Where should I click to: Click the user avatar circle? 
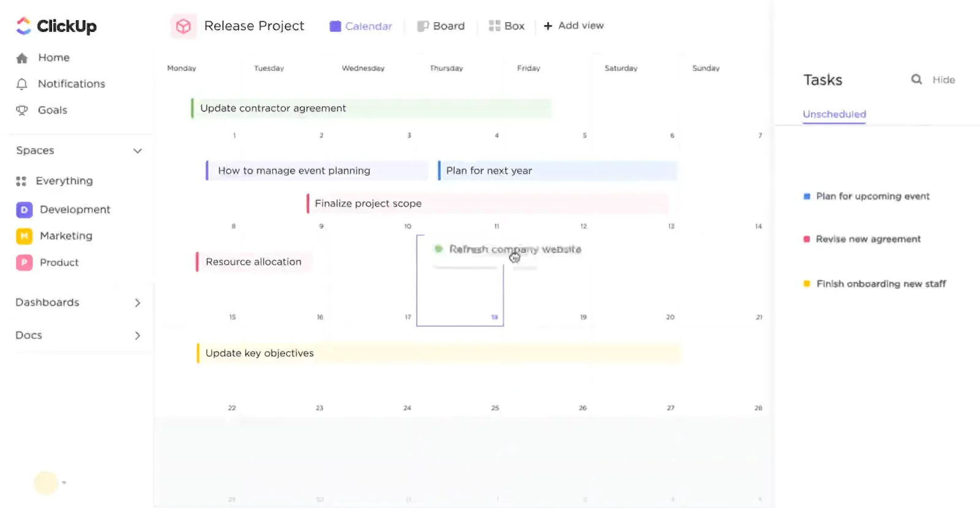pos(46,483)
